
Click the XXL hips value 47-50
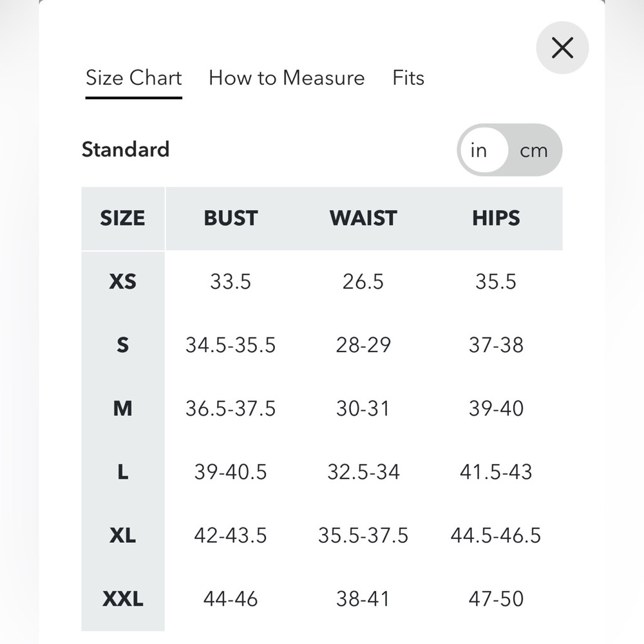496,599
